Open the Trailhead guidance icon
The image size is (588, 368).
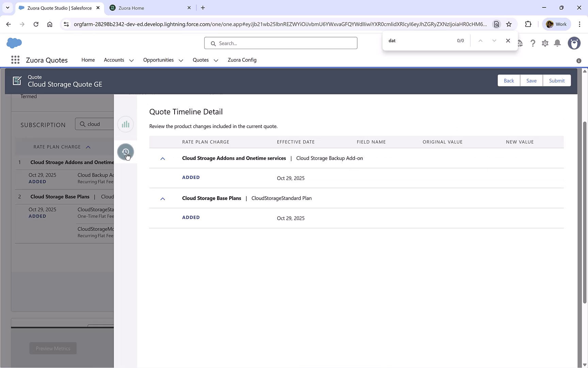pyautogui.click(x=520, y=43)
